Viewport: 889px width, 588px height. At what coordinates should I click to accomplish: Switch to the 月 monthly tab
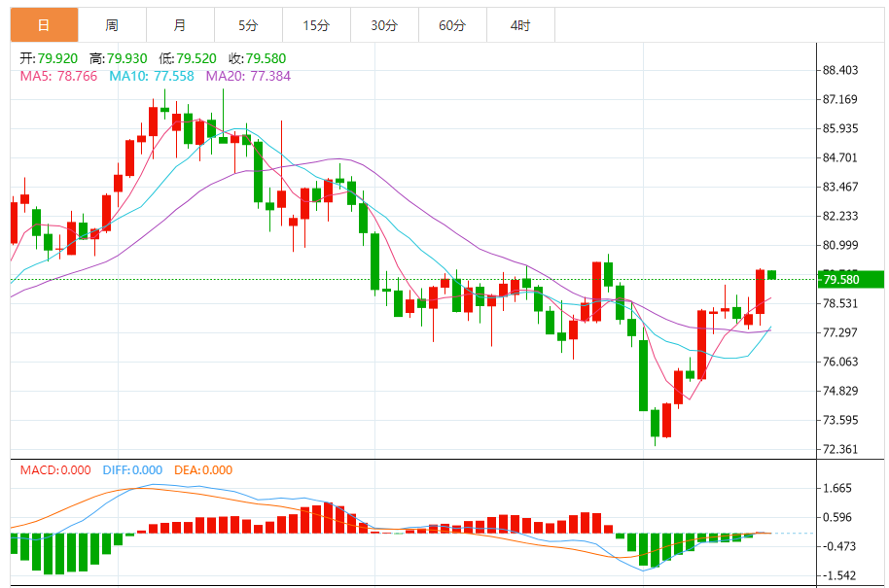click(180, 25)
